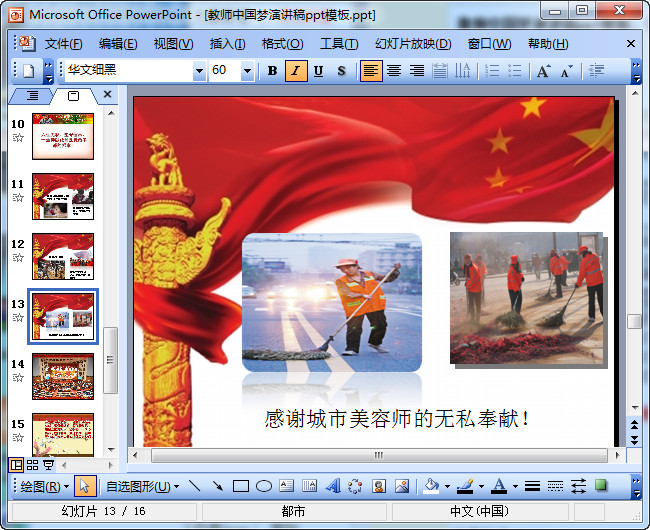Toggle numbered list
The width and height of the screenshot is (650, 530).
(x=492, y=71)
